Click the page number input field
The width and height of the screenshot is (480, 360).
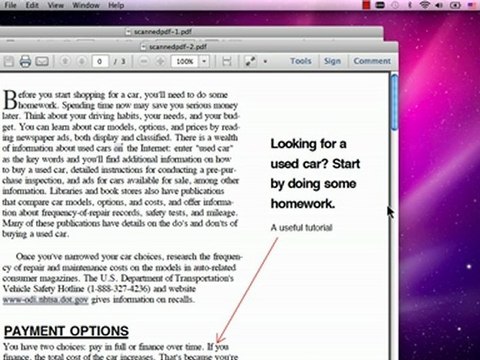click(x=100, y=61)
